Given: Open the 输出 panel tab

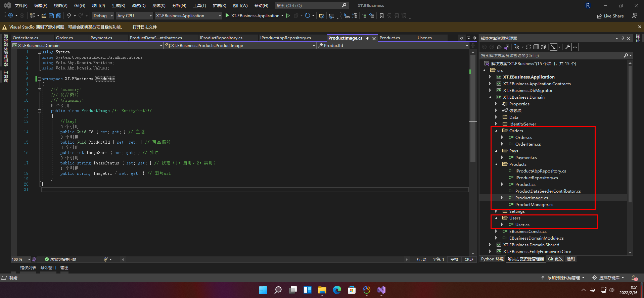Looking at the screenshot, I should 64,268.
